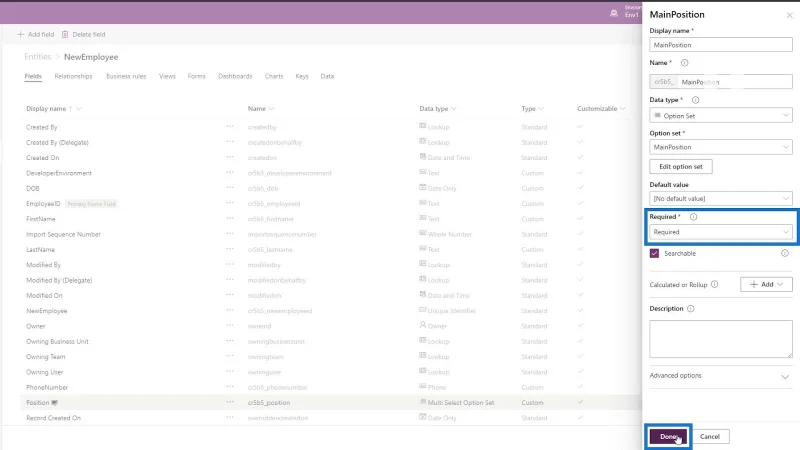Click into the Display name input field
This screenshot has width=800, height=450.
pos(720,45)
